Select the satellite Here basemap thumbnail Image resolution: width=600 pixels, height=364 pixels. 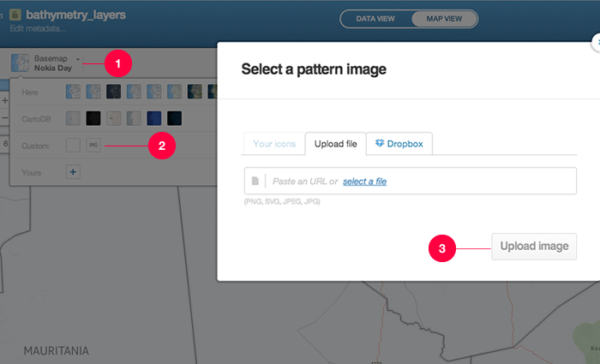195,92
